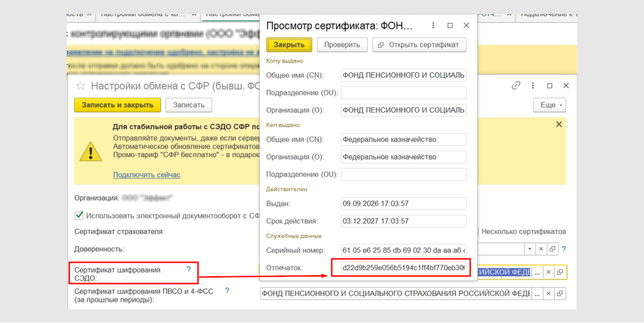Clear the Доверенность field with X
This screenshot has height=323, width=644.
[541, 249]
